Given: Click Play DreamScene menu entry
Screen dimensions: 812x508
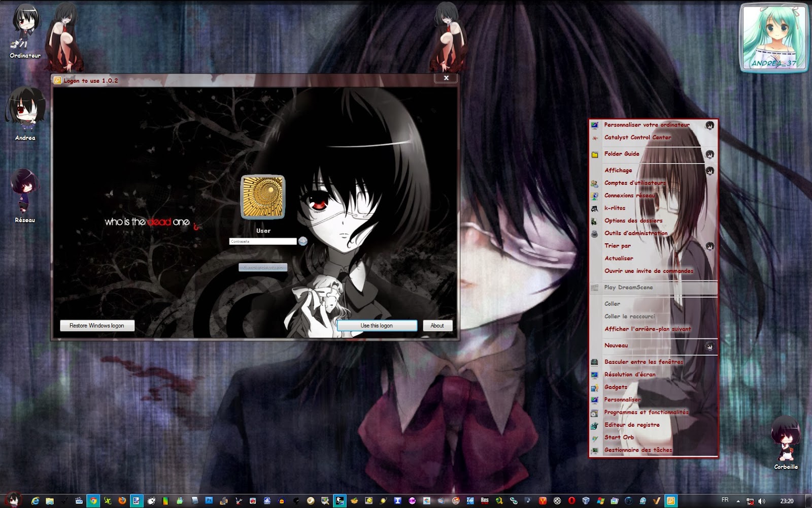Looking at the screenshot, I should click(653, 288).
